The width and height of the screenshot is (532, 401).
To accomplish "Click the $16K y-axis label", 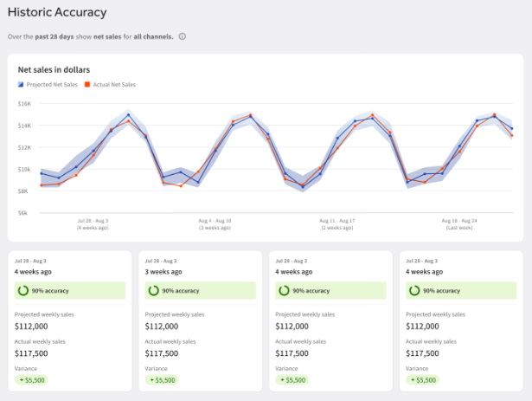I will pyautogui.click(x=24, y=103).
